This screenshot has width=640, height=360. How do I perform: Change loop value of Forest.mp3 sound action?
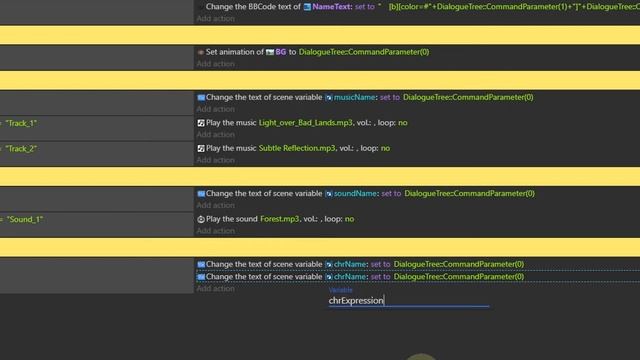tap(349, 219)
